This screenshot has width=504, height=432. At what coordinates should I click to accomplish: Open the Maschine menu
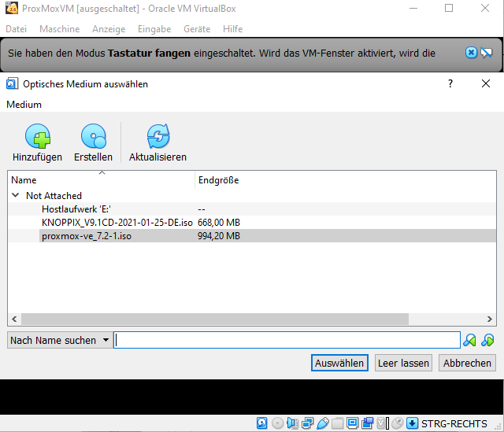tap(60, 29)
